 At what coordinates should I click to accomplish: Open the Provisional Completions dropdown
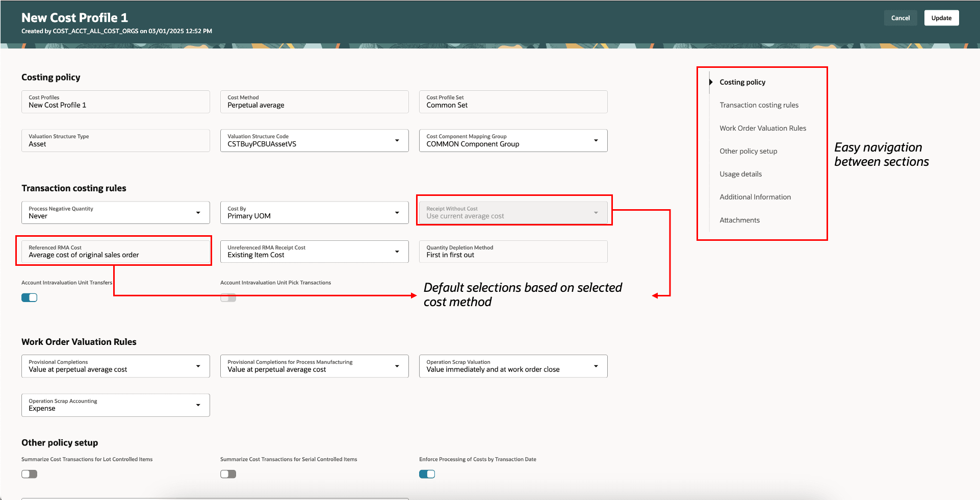pyautogui.click(x=199, y=366)
